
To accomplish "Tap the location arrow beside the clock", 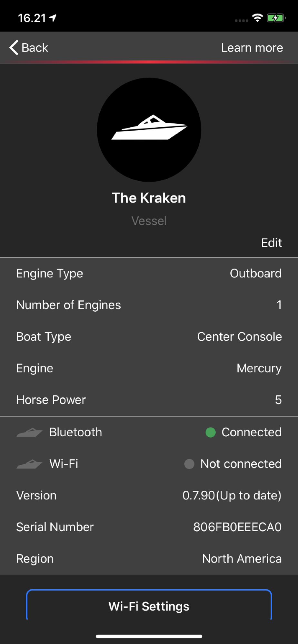I will click(x=53, y=18).
